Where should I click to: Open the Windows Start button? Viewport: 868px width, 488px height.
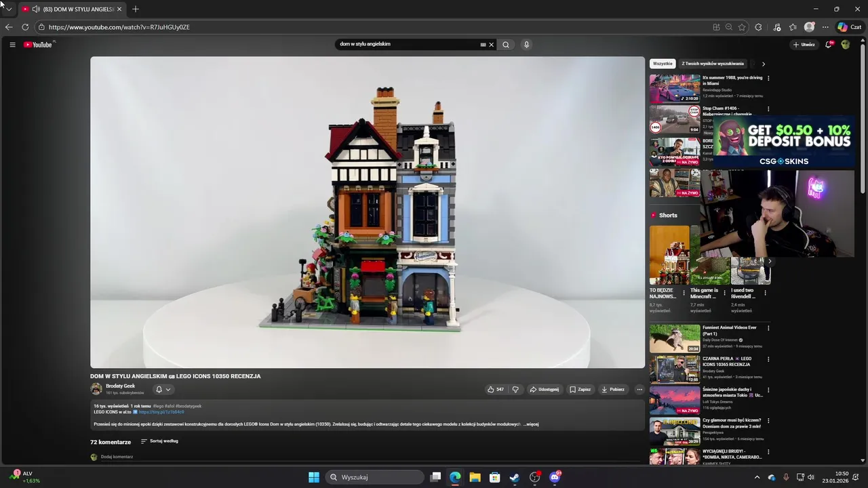coord(314,477)
